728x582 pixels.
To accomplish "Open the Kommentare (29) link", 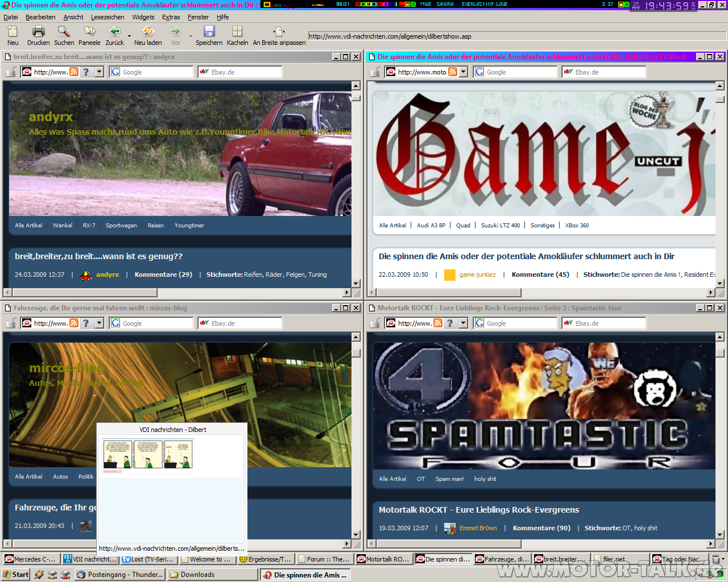I will point(163,275).
